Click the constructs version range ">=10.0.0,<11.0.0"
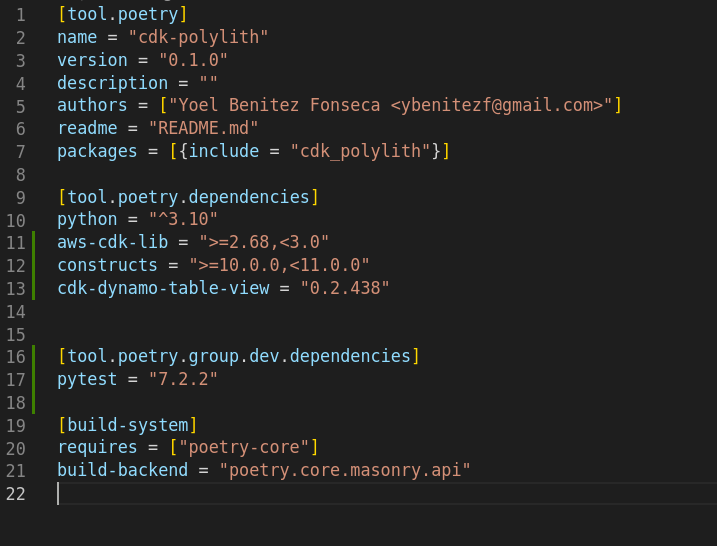The height and width of the screenshot is (546, 717). [279, 265]
